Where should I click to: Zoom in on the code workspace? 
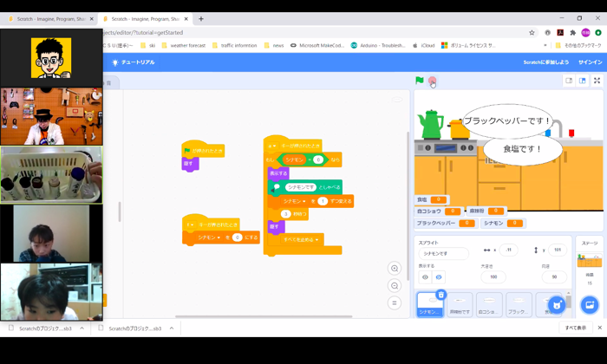395,269
